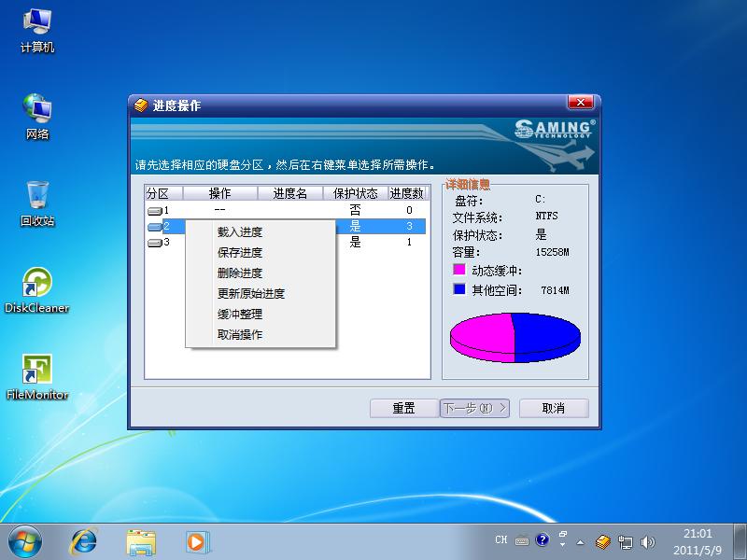Select 载入进度 from the context menu
This screenshot has height=560, width=747.
[x=240, y=232]
